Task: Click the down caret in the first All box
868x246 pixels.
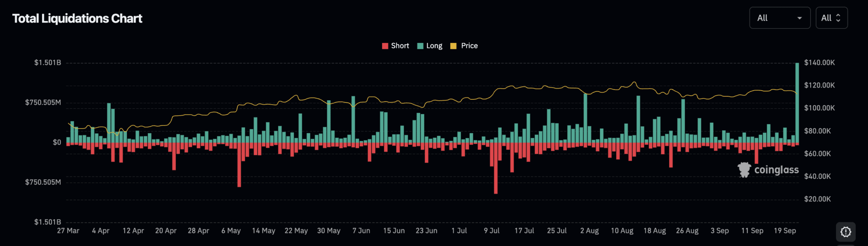Action: 799,18
